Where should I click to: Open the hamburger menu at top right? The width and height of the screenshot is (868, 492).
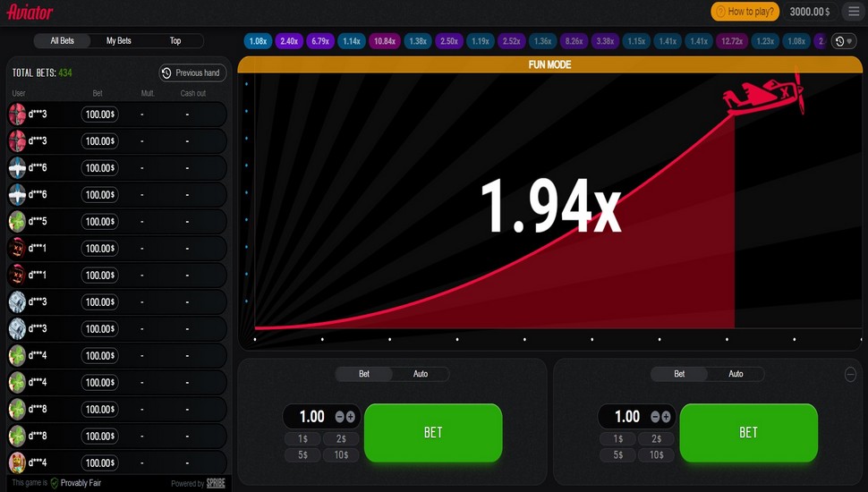point(853,12)
